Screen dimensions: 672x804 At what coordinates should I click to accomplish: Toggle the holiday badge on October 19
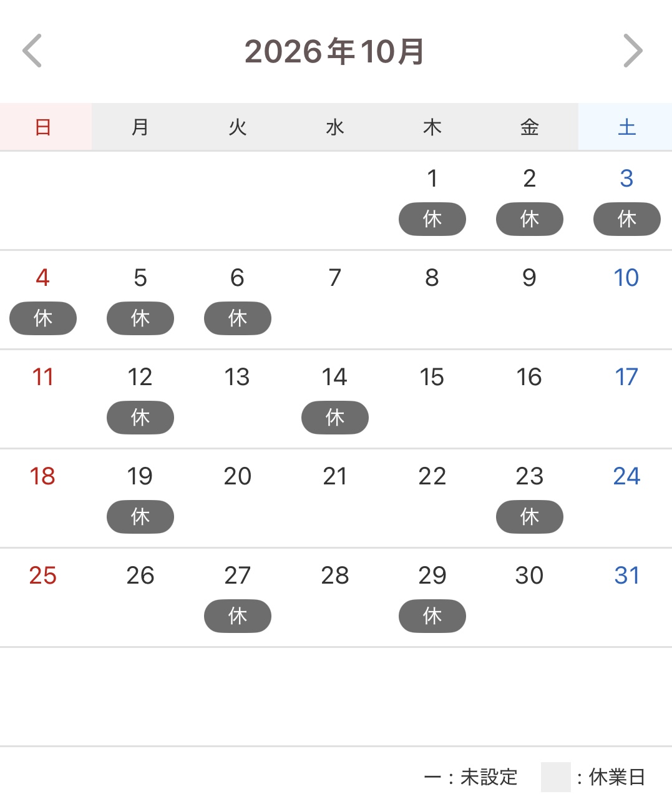(x=140, y=517)
